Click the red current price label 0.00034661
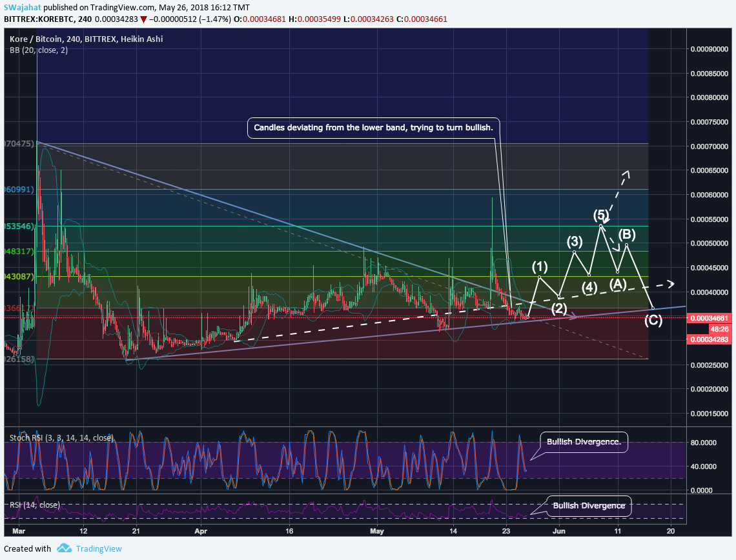This screenshot has height=560, width=736. (709, 318)
